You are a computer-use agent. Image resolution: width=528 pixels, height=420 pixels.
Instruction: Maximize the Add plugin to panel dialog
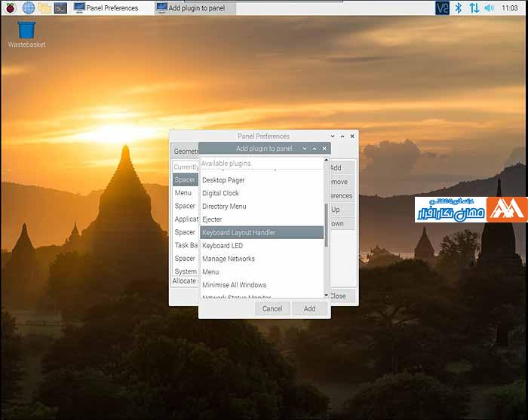tap(315, 149)
